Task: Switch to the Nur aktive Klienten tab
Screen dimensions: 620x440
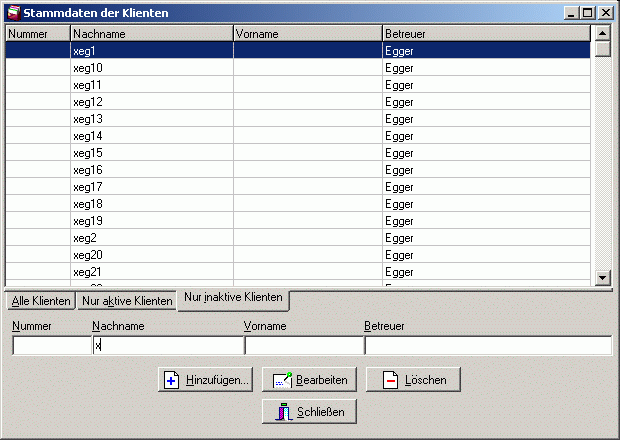Action: (x=127, y=301)
